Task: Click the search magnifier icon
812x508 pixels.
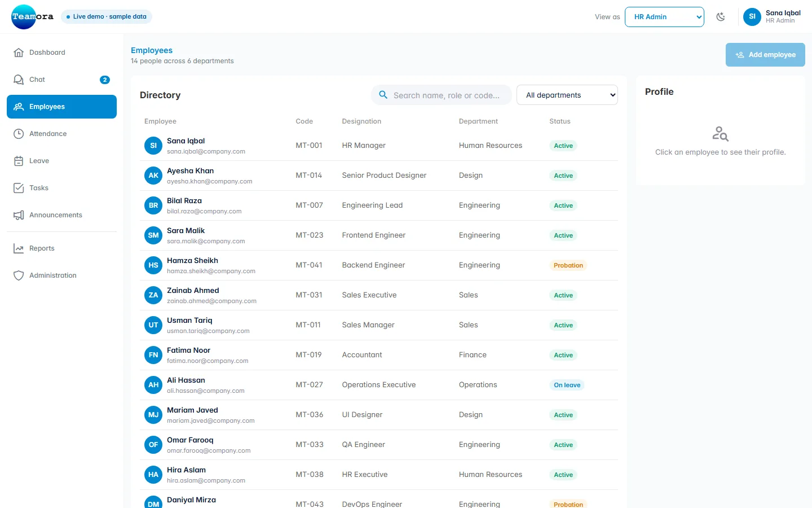Action: click(x=383, y=95)
